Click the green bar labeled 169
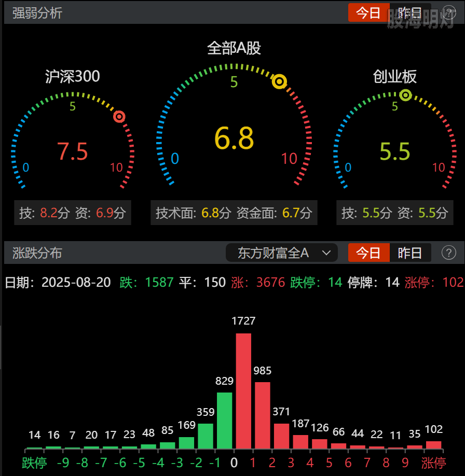Viewport: 465px width, 476px height. (187, 443)
